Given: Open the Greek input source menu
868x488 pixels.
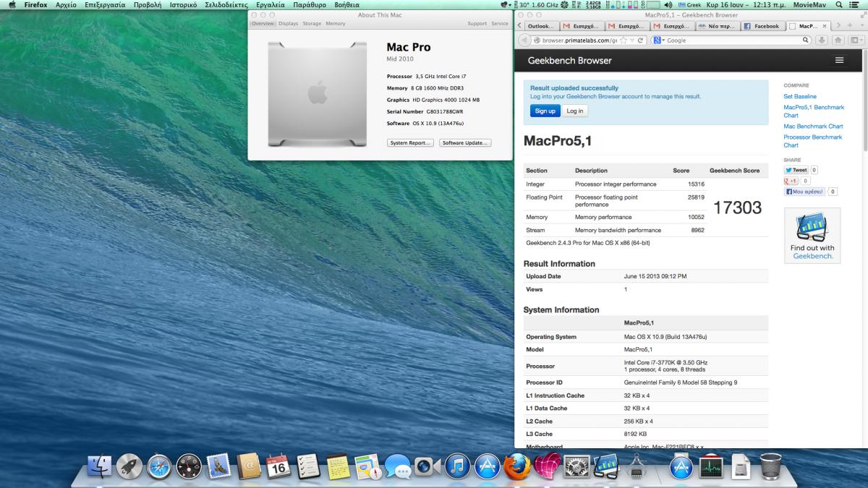Looking at the screenshot, I should click(x=689, y=4).
